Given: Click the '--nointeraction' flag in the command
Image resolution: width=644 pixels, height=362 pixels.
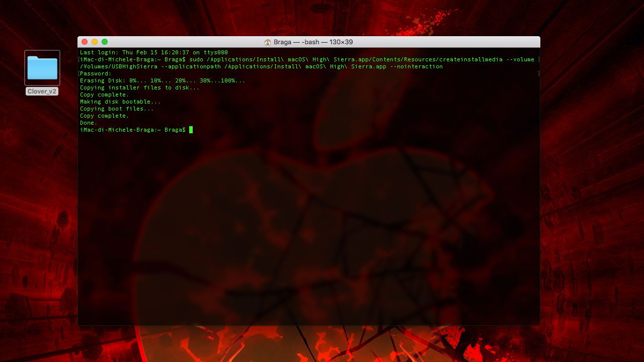Looking at the screenshot, I should point(416,66).
